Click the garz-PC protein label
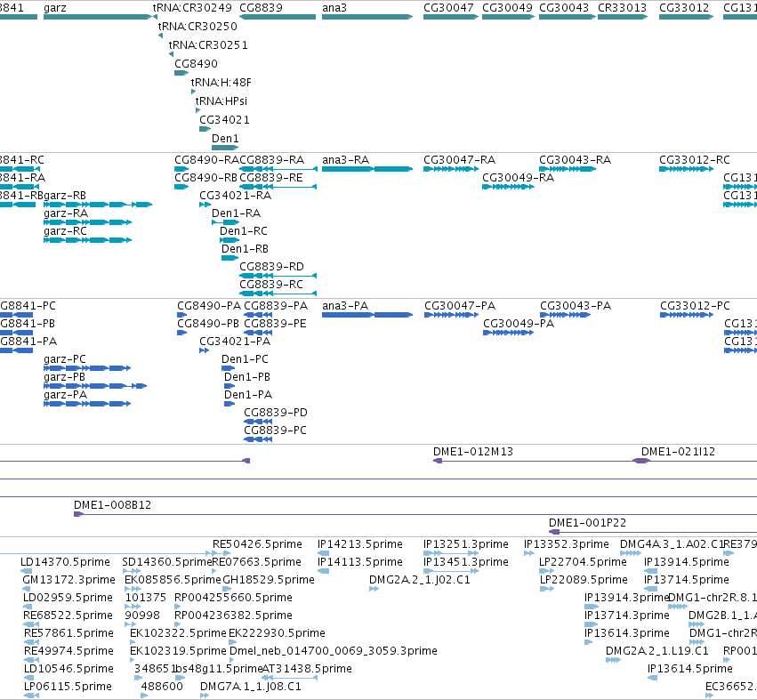The image size is (757, 700). click(65, 359)
